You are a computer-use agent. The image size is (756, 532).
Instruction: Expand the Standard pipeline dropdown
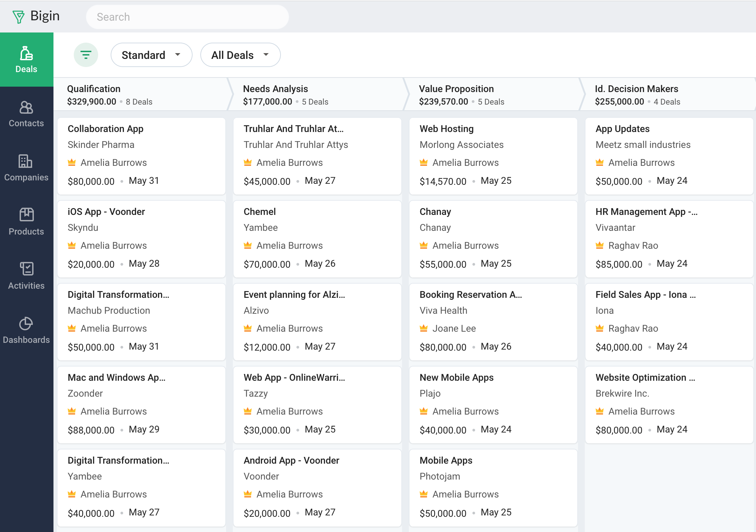coord(151,55)
